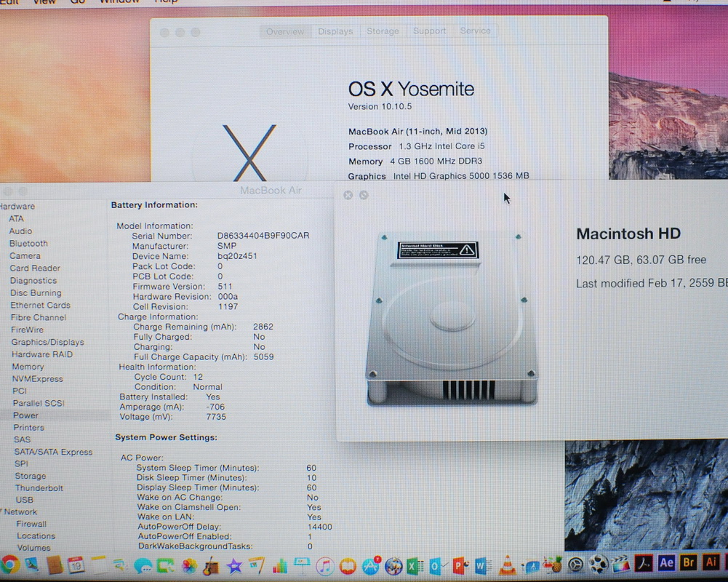Launch Microsoft Excel from the Dock
Screen dimensions: 728x582
pos(415,566)
